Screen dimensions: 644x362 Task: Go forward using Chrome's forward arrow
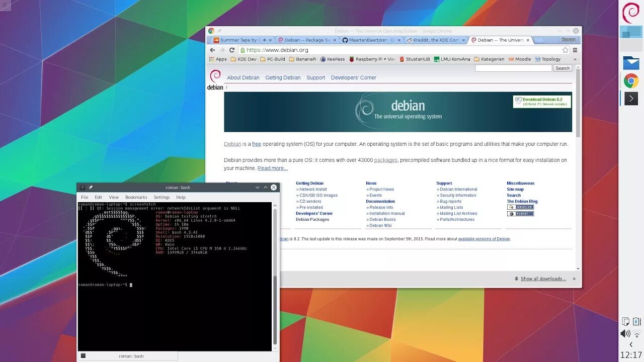tap(222, 50)
